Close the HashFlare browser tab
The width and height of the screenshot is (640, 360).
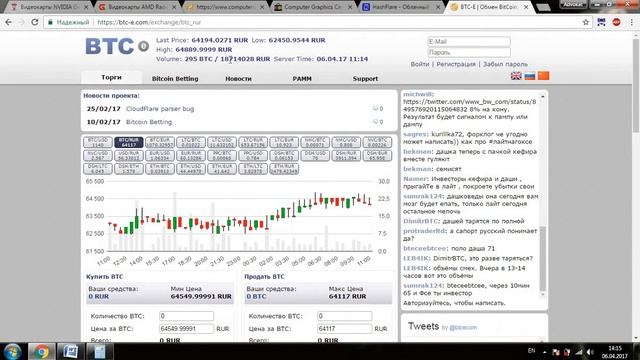[438, 7]
